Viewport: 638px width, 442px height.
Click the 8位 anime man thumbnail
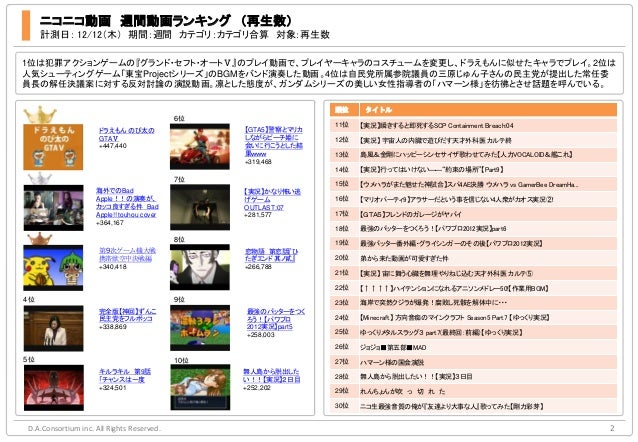click(x=200, y=267)
